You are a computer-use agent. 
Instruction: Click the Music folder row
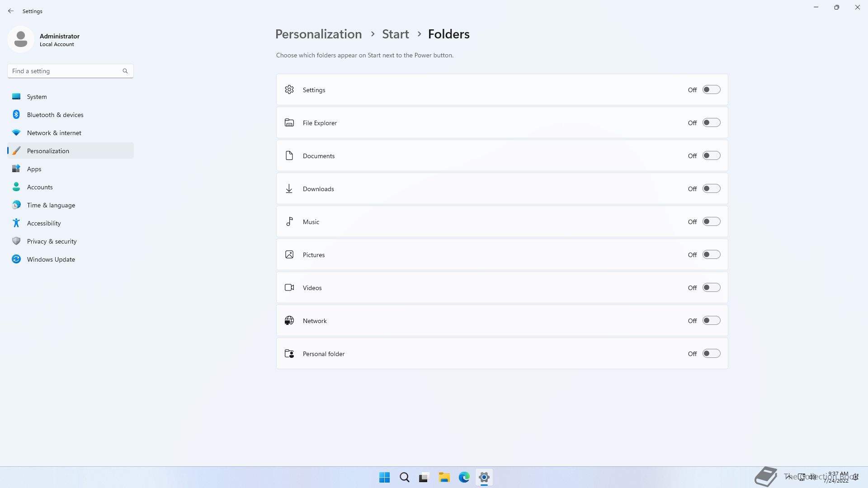click(452, 222)
